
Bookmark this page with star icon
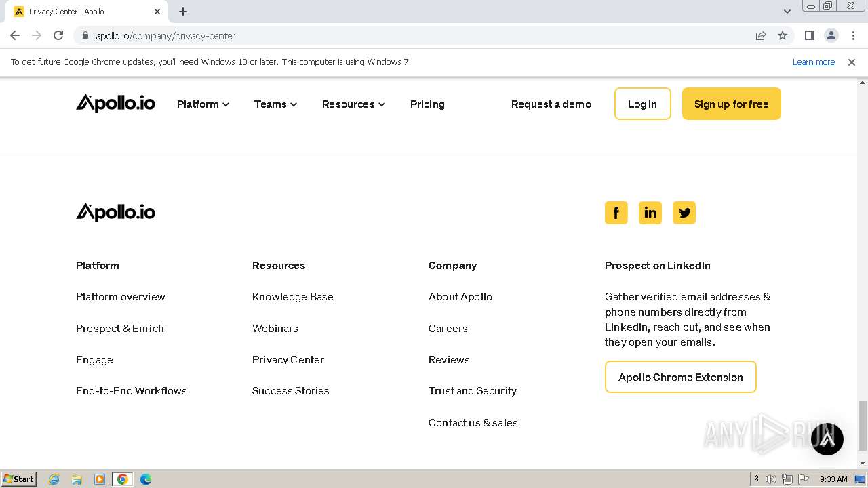783,35
